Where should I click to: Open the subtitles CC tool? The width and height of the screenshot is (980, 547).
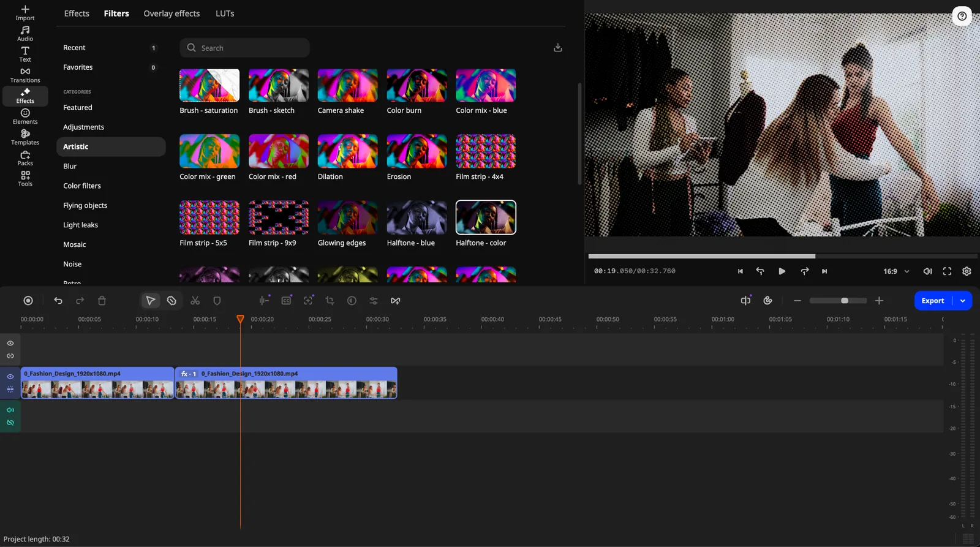[x=286, y=301]
